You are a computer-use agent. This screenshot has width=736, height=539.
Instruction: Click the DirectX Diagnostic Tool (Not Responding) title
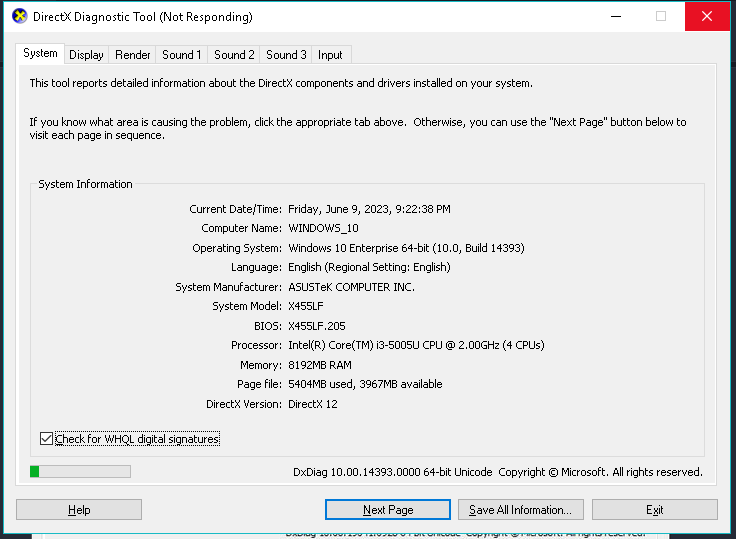click(143, 17)
